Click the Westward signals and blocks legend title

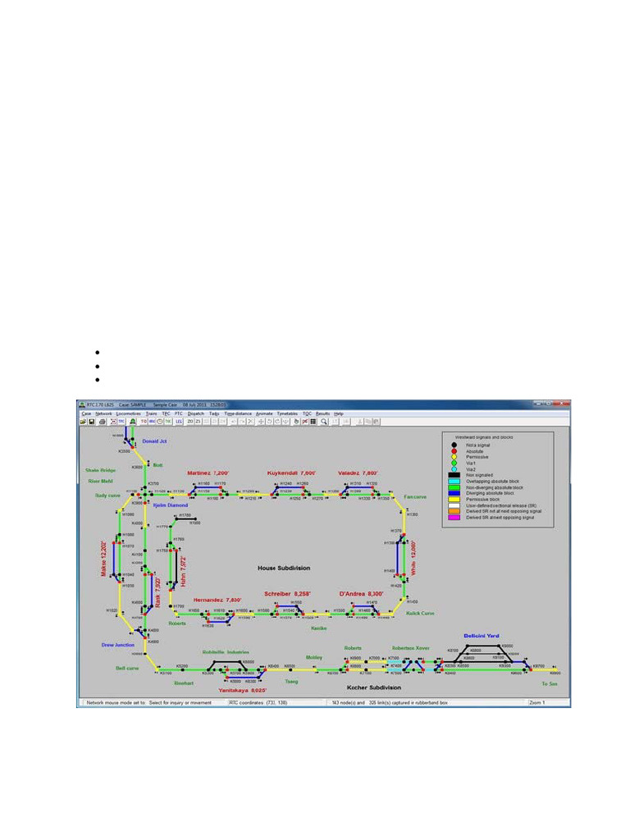484,437
